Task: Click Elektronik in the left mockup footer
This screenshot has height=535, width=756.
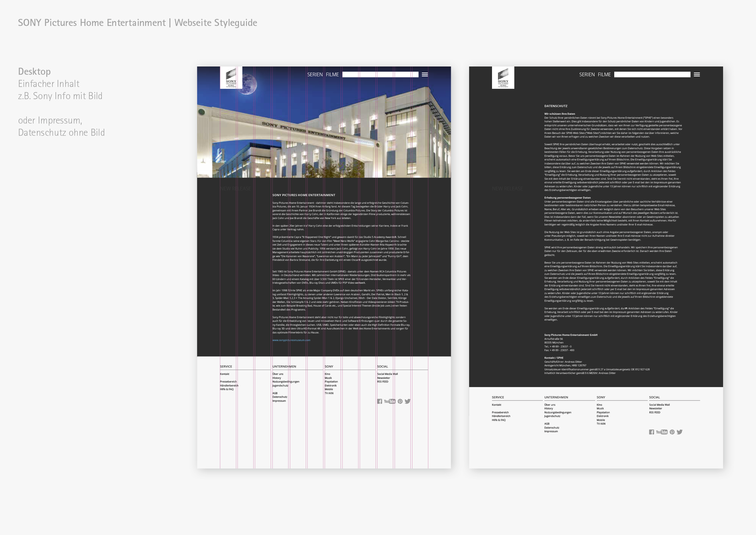Action: point(331,386)
